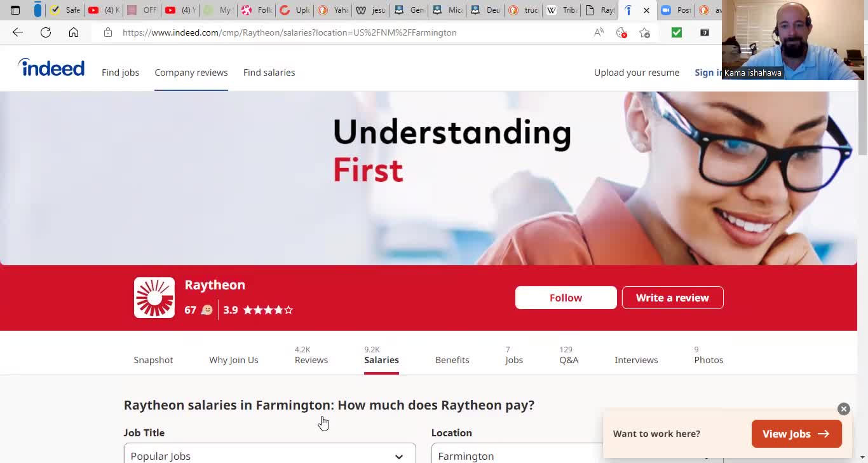Click the Raytheon company logo

click(154, 298)
